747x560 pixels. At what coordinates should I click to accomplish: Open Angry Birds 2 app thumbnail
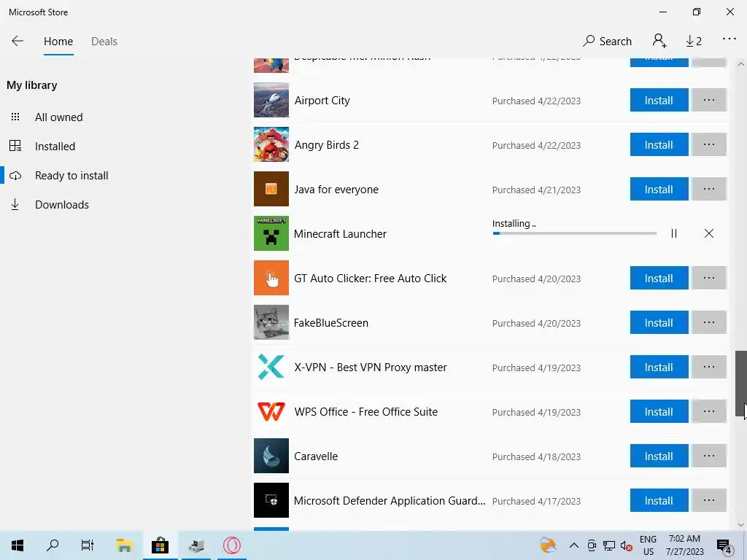(x=271, y=144)
